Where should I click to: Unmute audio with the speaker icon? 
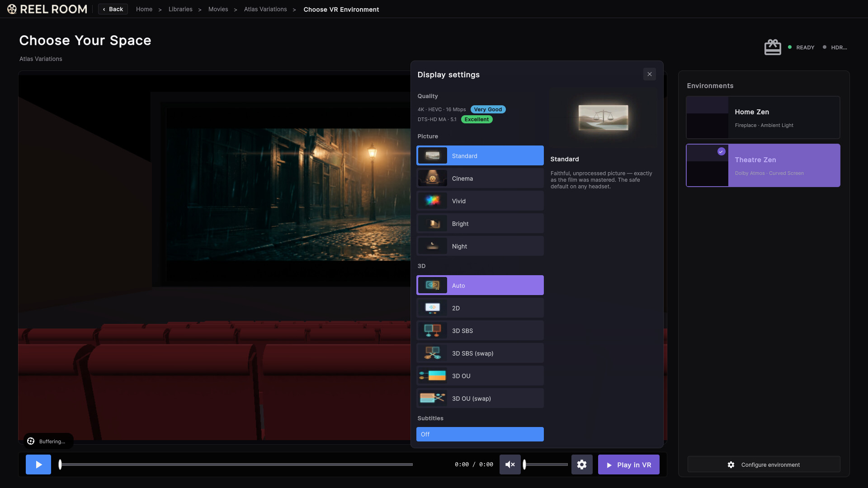tap(510, 465)
